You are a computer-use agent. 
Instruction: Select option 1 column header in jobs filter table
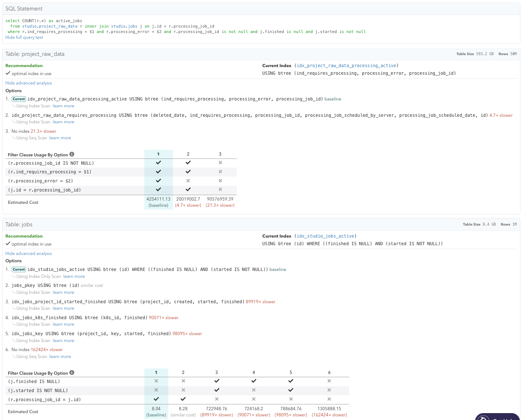[x=156, y=372]
